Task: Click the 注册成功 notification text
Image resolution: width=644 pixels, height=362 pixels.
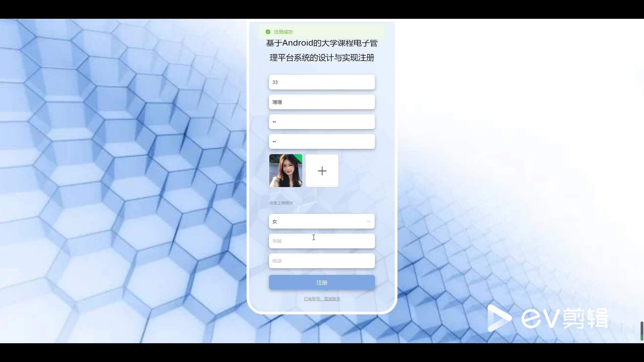Action: [x=283, y=32]
